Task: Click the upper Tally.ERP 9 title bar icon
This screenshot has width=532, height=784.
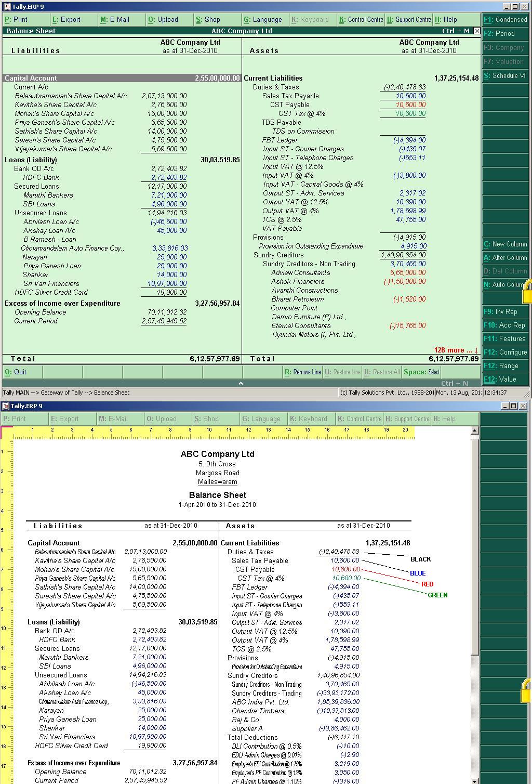Action: [x=6, y=6]
